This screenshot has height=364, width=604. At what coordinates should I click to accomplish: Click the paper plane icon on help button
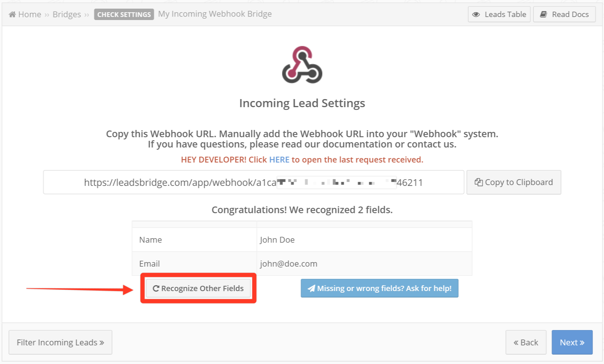tap(311, 288)
